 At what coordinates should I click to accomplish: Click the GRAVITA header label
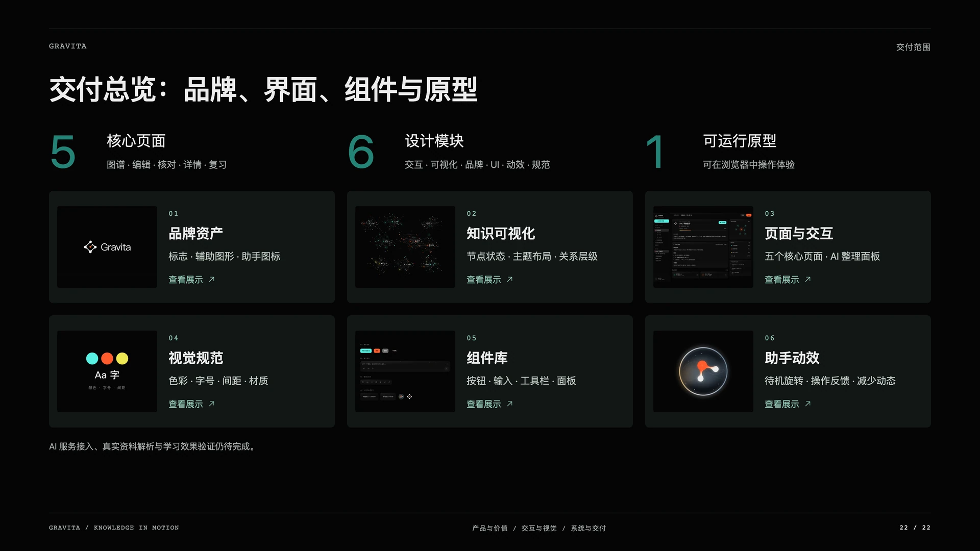click(68, 46)
